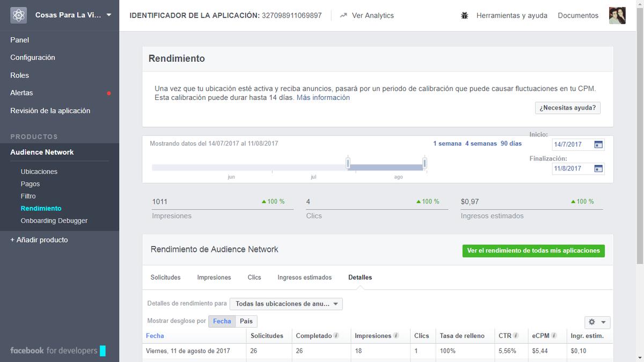
Task: Click Ver el rendimiento de todas mis aplicaciones
Action: pyautogui.click(x=533, y=250)
